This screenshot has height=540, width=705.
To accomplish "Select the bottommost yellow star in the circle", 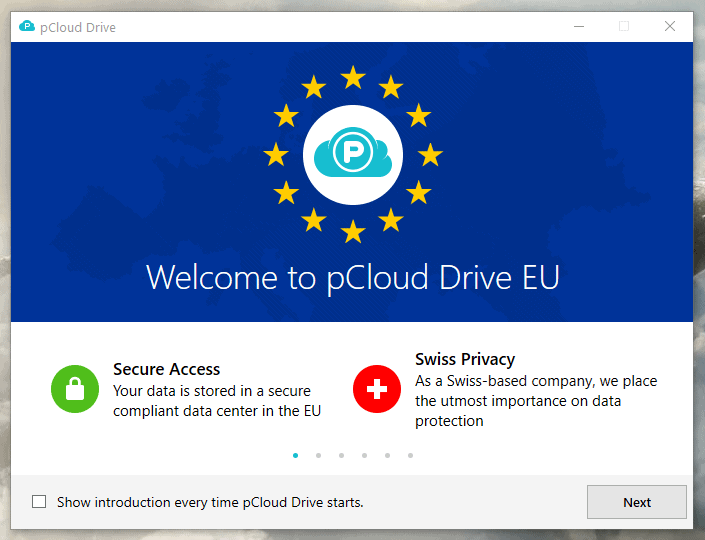I will pyautogui.click(x=353, y=232).
